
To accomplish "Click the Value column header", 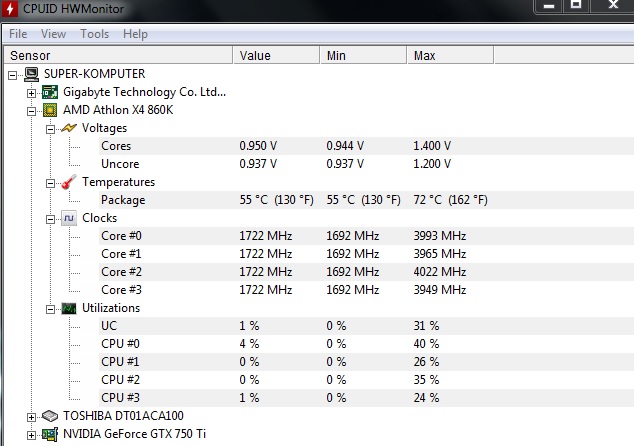I will 276,55.
